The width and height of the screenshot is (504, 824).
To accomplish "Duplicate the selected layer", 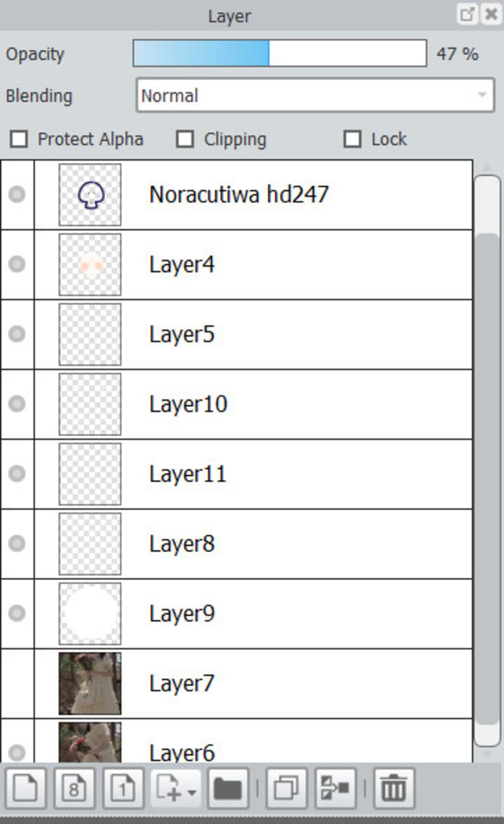I will (x=286, y=788).
